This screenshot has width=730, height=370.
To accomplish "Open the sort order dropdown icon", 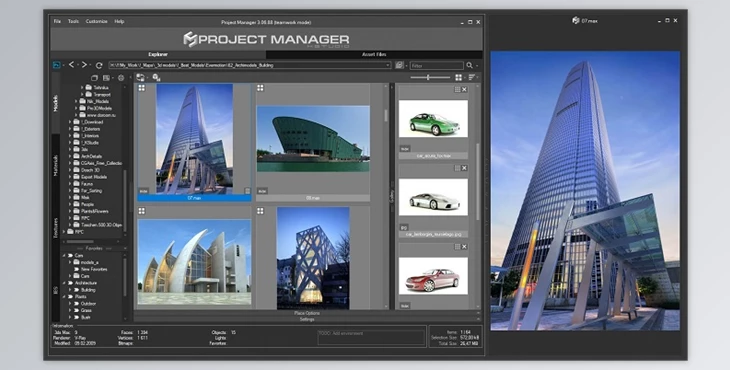I will (472, 77).
